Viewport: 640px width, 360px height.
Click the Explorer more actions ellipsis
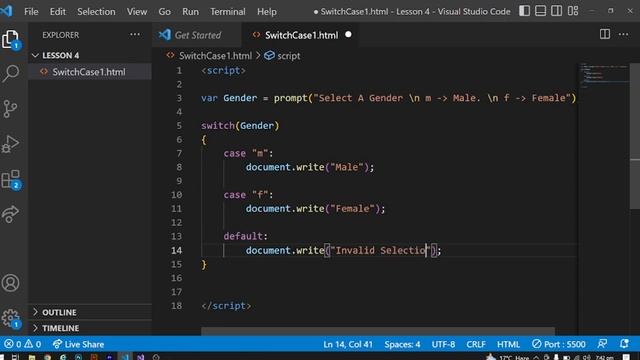(x=135, y=35)
